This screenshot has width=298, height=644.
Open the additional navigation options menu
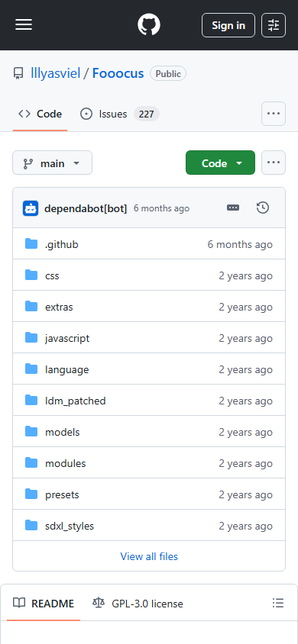click(x=274, y=114)
